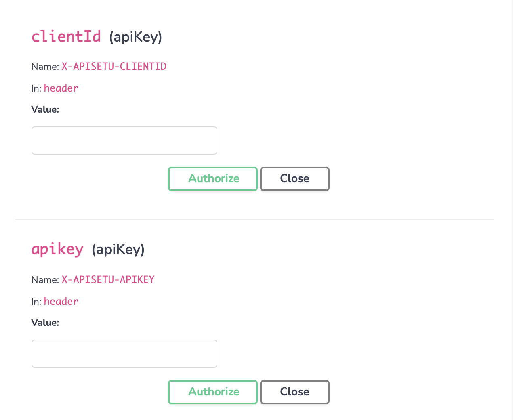The height and width of the screenshot is (420, 513).
Task: Click "header" location text under clientId
Action: (61, 88)
